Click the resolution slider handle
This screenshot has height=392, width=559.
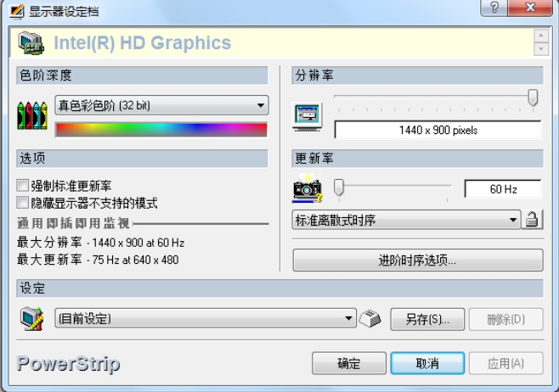click(533, 98)
